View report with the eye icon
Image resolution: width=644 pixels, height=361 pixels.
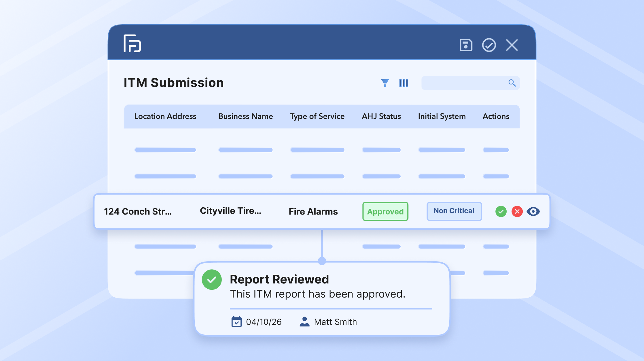click(x=533, y=212)
